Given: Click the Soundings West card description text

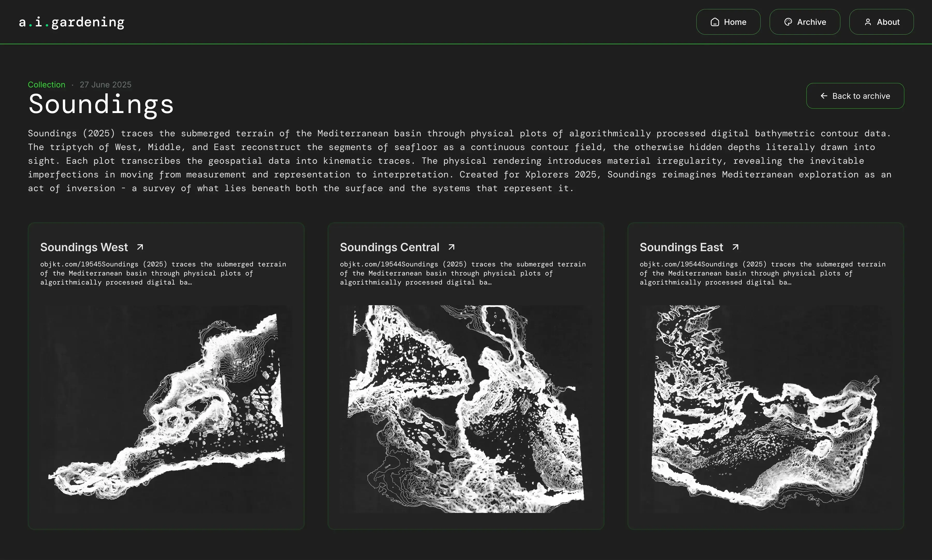Looking at the screenshot, I should tap(163, 273).
